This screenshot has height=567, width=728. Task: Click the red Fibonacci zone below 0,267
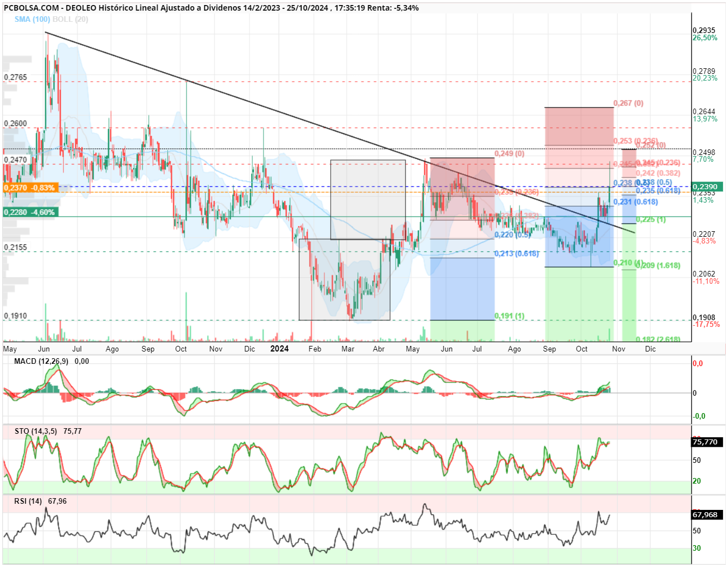coord(579,126)
